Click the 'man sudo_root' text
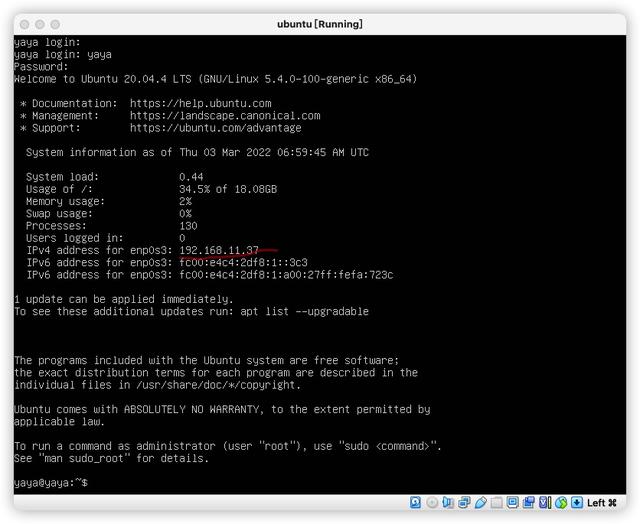Viewport: 640px width, 524px height. pos(84,458)
